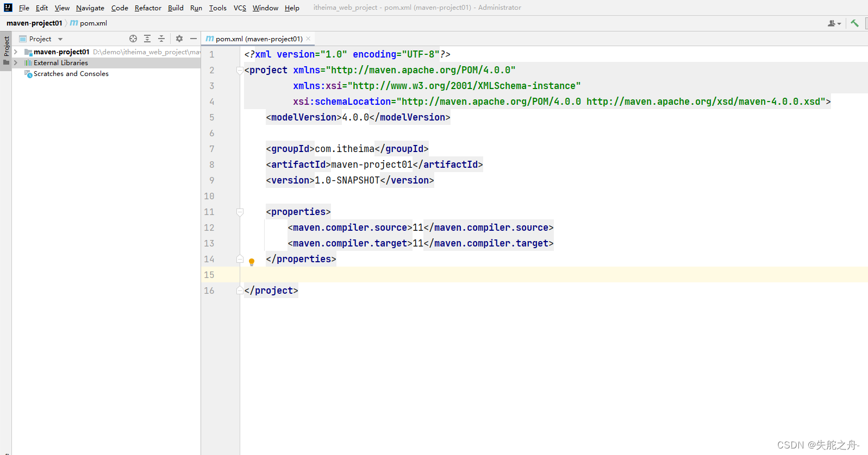Select External Libraries tree item label
868x455 pixels.
[x=60, y=63]
